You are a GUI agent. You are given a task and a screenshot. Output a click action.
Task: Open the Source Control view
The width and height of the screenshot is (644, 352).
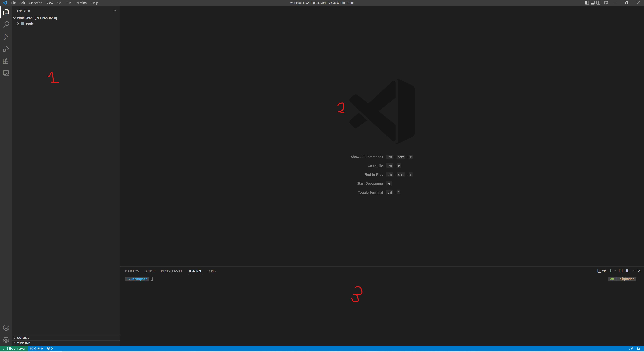[6, 37]
